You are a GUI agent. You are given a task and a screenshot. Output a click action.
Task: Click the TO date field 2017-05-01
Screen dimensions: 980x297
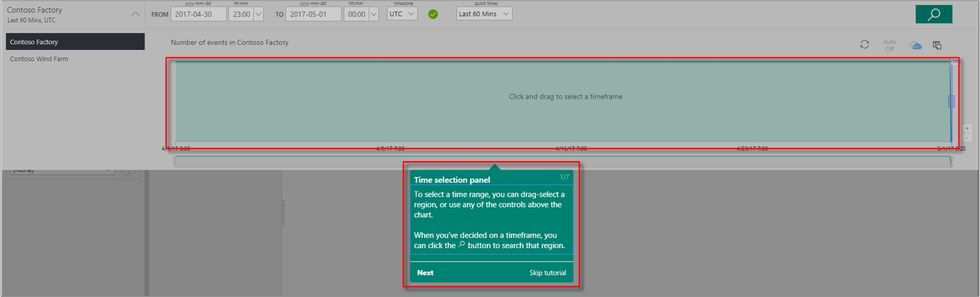click(x=314, y=14)
